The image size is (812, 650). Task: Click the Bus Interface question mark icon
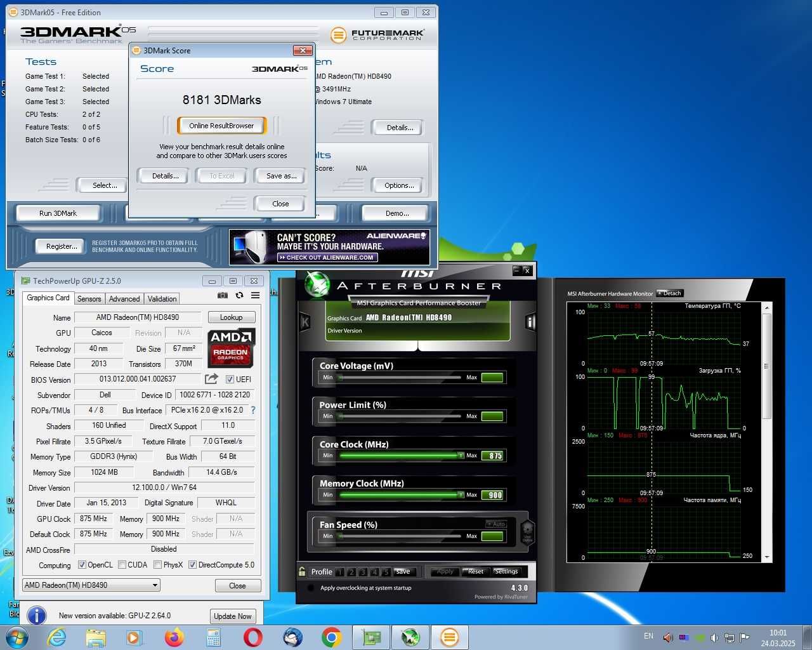click(x=253, y=410)
